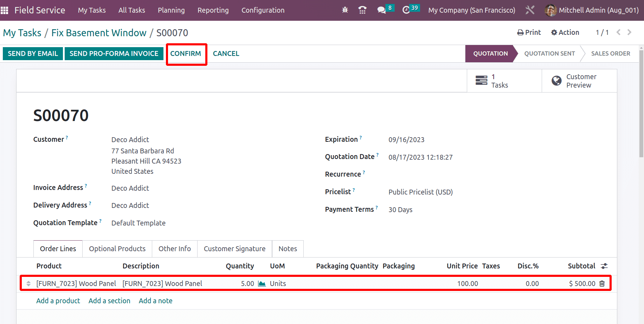
Task: Open optional columns settings icon
Action: [604, 266]
